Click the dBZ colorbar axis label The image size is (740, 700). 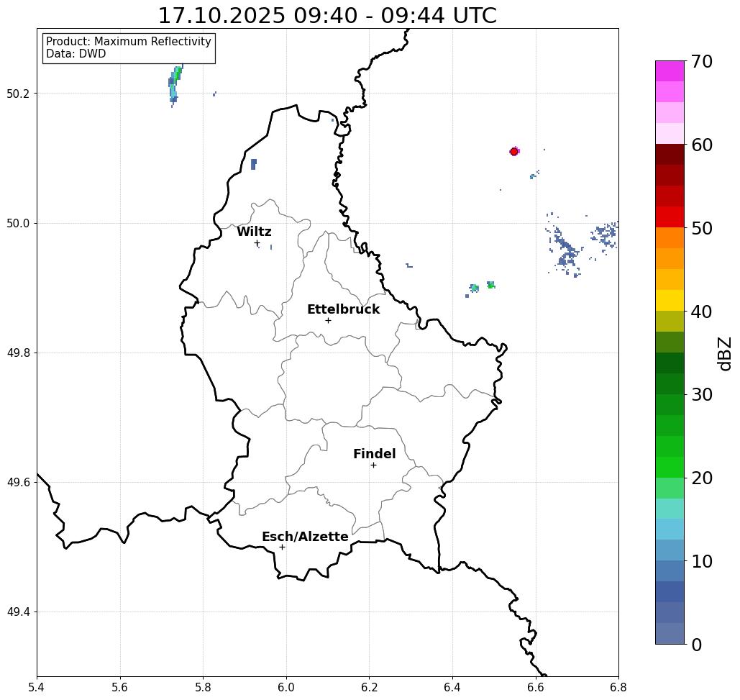click(724, 353)
